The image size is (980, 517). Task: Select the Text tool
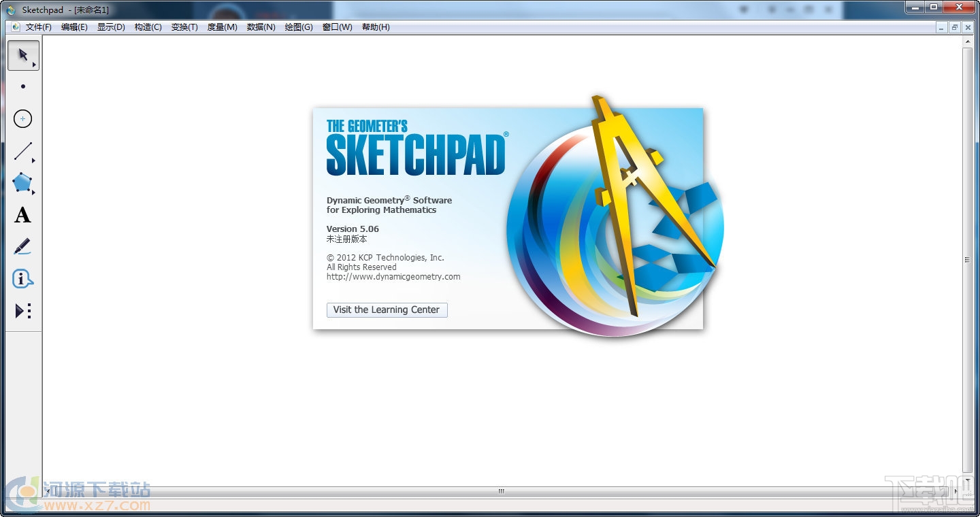[x=22, y=215]
